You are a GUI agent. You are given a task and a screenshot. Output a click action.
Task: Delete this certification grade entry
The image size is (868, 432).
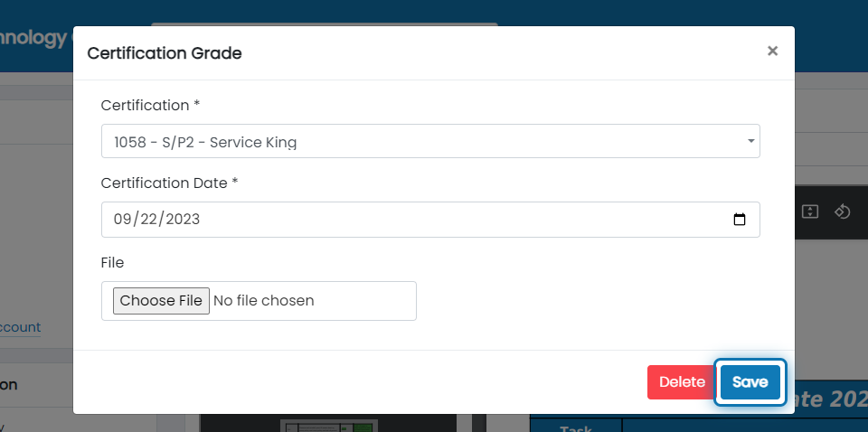(682, 382)
